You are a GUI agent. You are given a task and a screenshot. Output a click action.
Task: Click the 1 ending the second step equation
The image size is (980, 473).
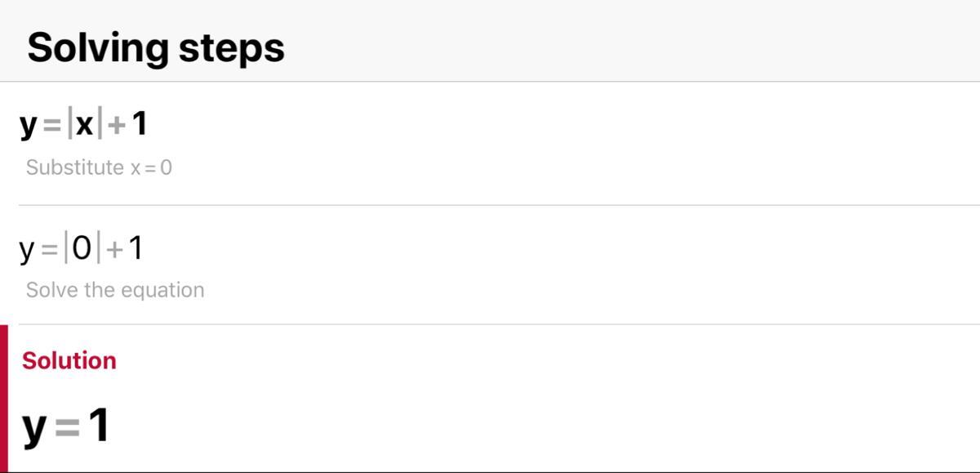[x=136, y=248]
